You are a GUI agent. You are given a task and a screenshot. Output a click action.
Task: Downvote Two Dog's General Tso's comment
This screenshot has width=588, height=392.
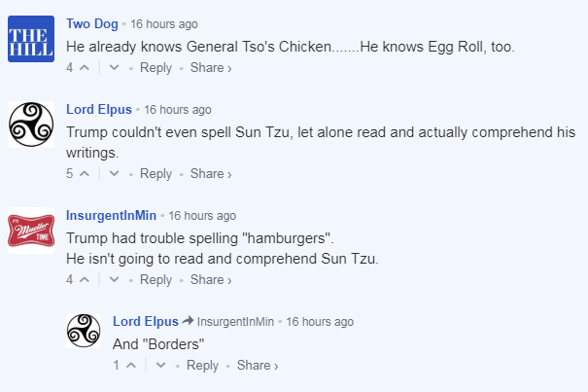pyautogui.click(x=115, y=68)
